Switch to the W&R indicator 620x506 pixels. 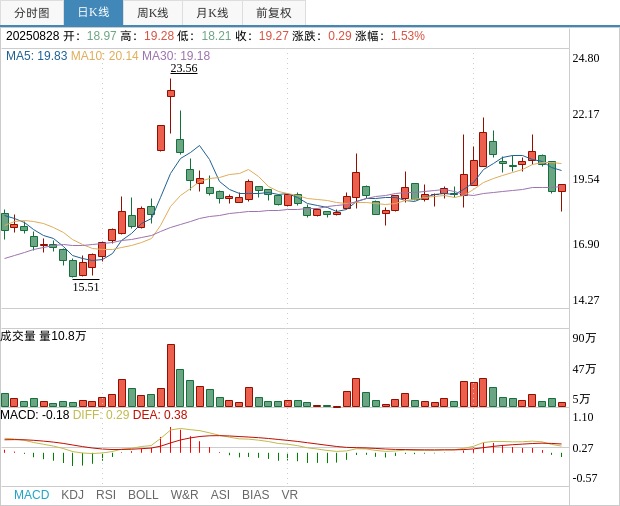click(184, 495)
